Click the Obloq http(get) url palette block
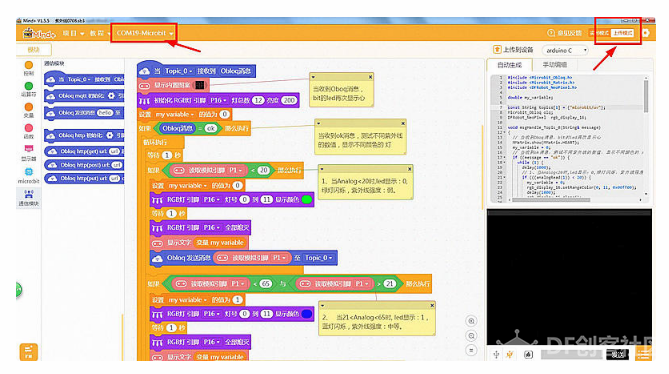 click(x=85, y=151)
